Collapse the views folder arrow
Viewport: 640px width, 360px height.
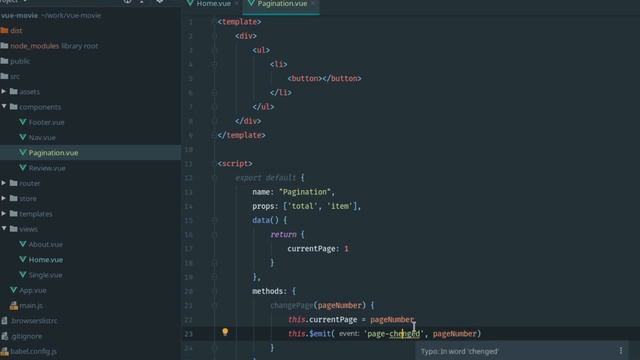pyautogui.click(x=4, y=229)
